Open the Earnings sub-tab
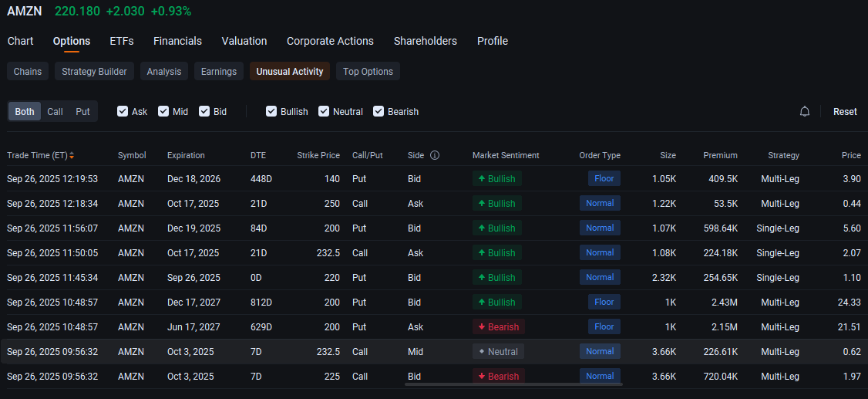Screen dimensions: 868x399 click(219, 72)
